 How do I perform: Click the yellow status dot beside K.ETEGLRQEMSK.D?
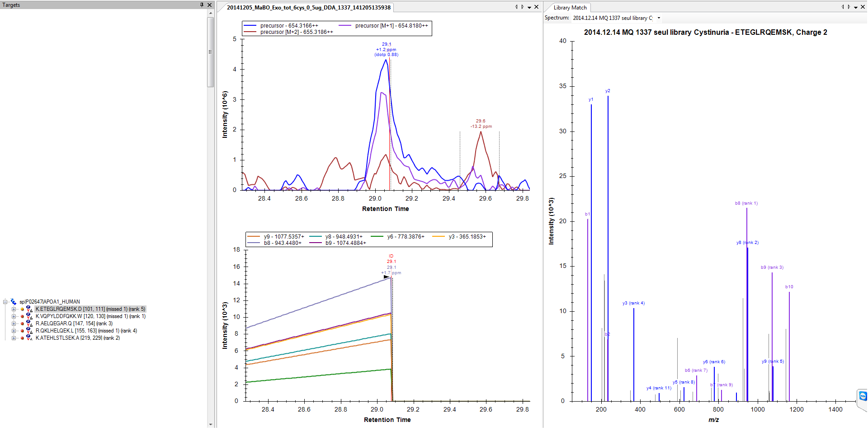click(x=22, y=309)
